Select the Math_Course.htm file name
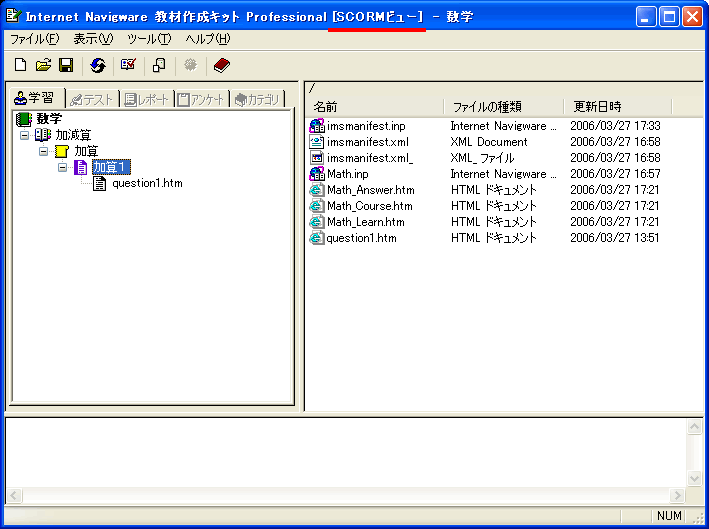 [x=370, y=206]
